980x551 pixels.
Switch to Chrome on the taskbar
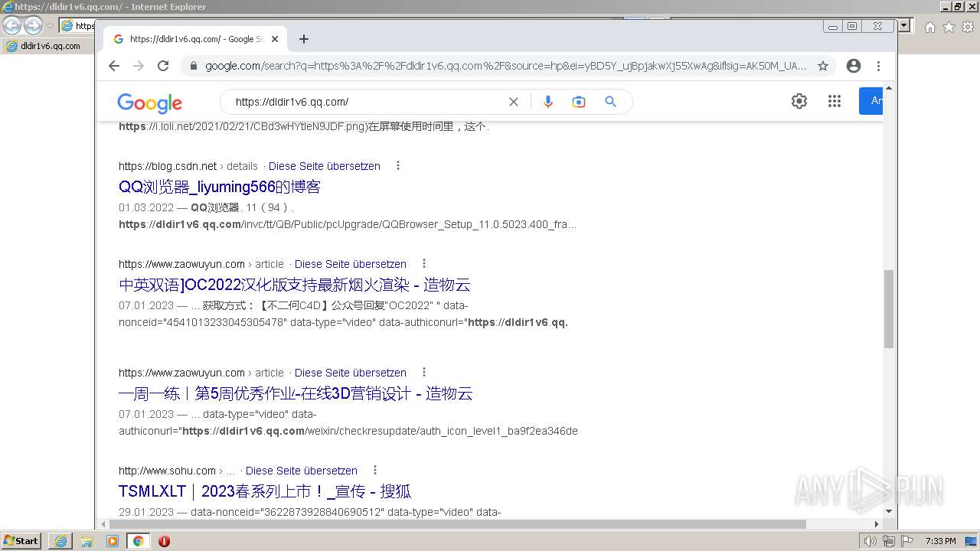point(138,541)
